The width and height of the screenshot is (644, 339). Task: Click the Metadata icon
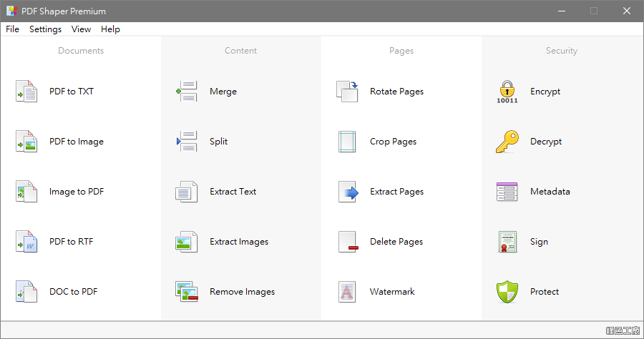(x=507, y=191)
